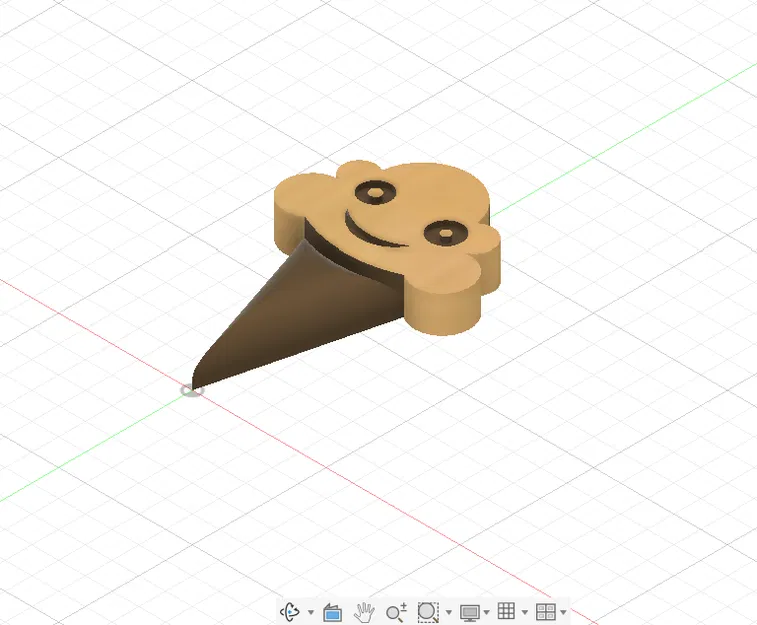Screen dimensions: 757x625
Task: Click the Look At tool icon
Action: click(x=332, y=612)
